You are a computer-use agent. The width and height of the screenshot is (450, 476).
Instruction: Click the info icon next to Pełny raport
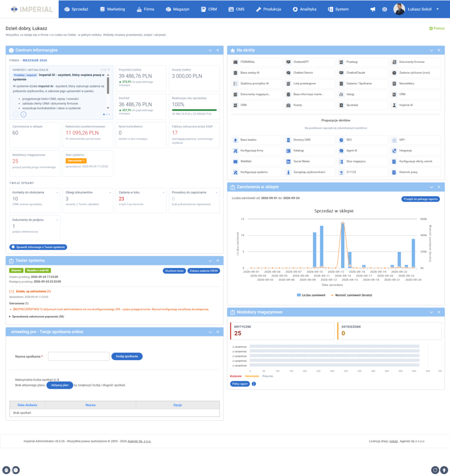pos(254,384)
